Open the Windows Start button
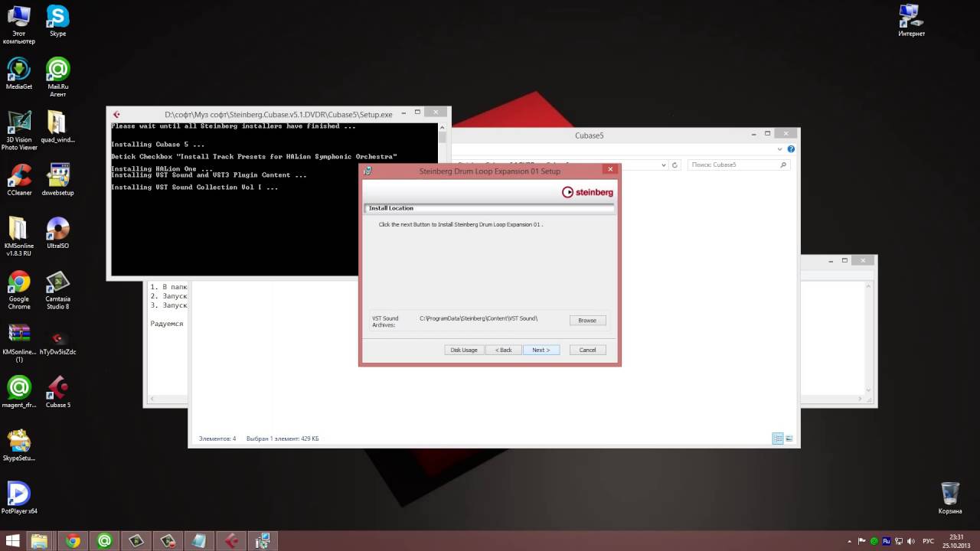This screenshot has width=980, height=551. [x=13, y=541]
